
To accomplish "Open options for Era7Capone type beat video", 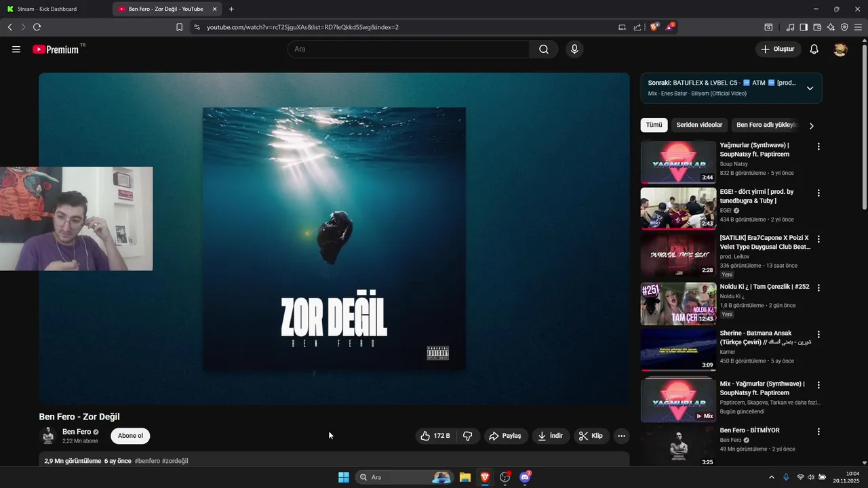I will [x=818, y=239].
